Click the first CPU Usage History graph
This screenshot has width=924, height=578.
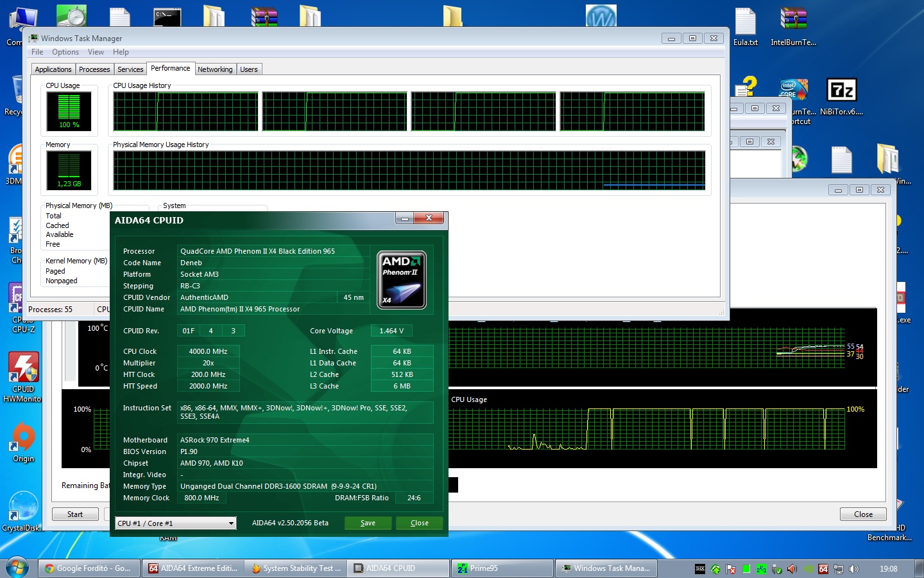185,112
